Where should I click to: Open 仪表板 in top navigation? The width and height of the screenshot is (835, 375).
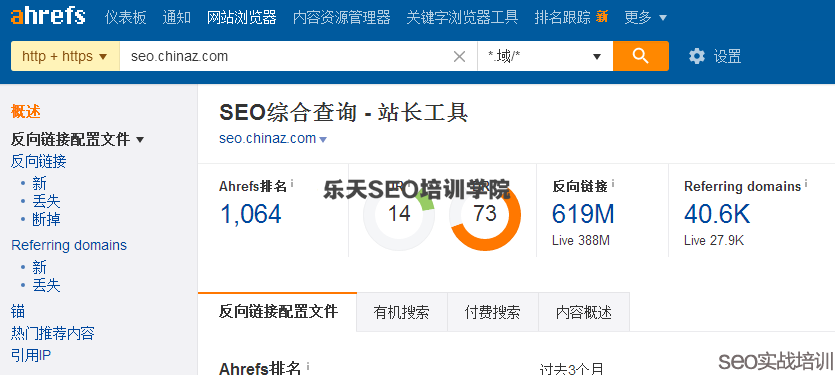[x=126, y=17]
